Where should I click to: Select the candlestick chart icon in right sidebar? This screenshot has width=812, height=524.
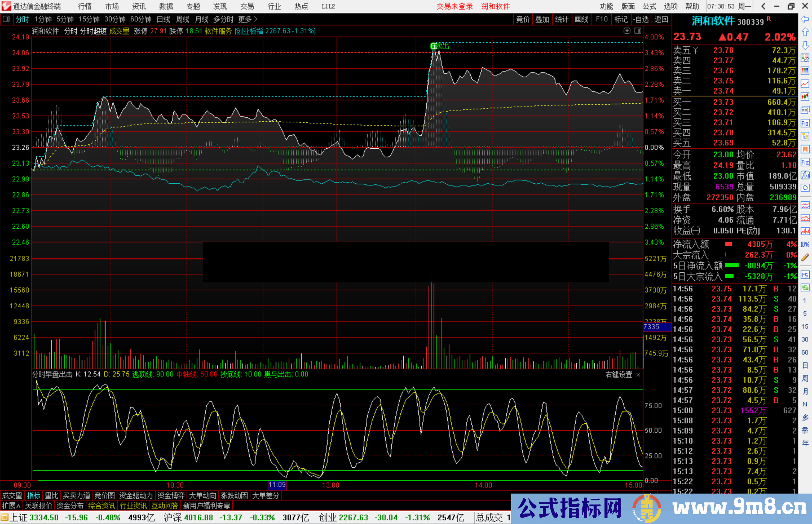click(805, 97)
